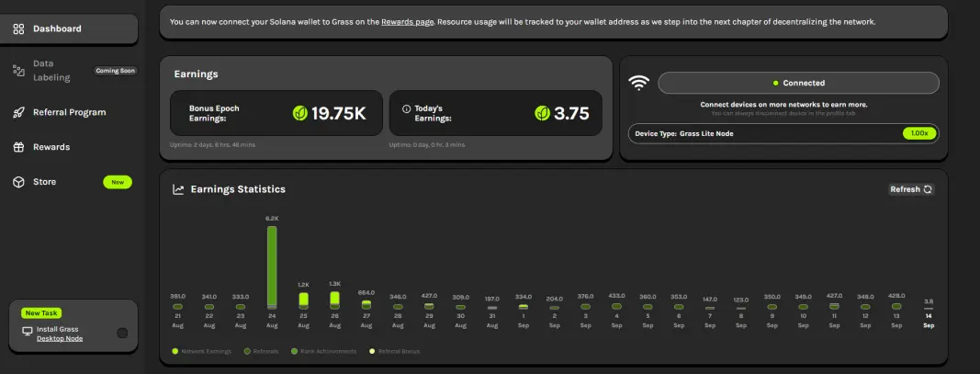
Task: Click the Data Labeling icon
Action: coord(18,71)
